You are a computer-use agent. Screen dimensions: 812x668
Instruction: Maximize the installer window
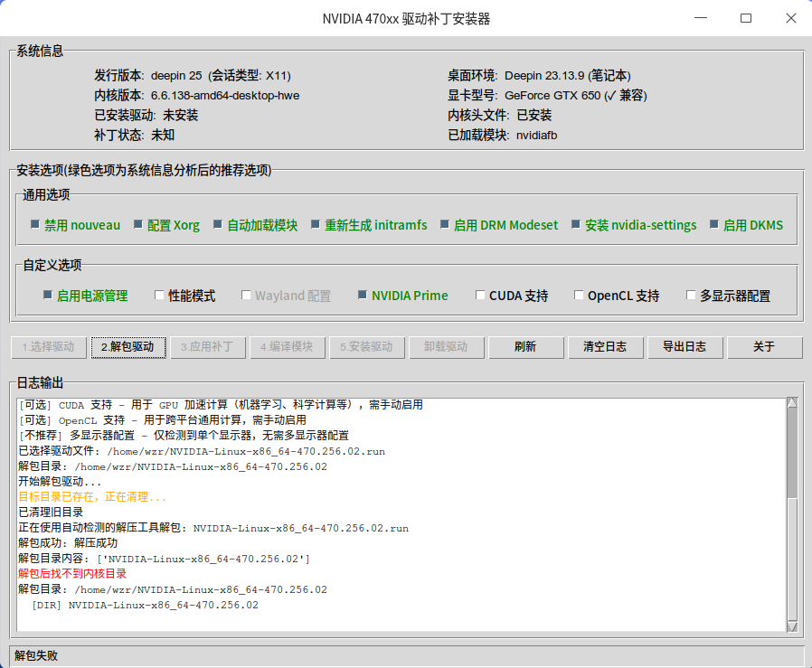(x=746, y=18)
